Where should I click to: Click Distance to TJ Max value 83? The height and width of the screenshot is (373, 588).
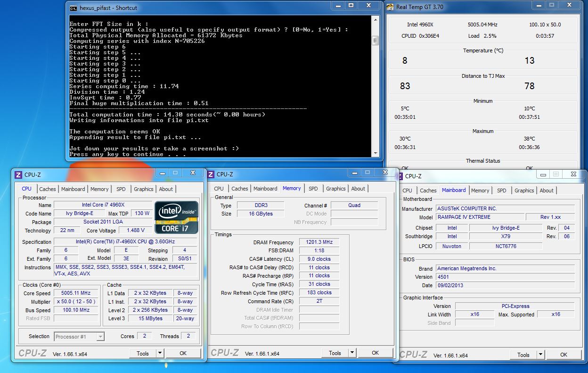[x=405, y=86]
